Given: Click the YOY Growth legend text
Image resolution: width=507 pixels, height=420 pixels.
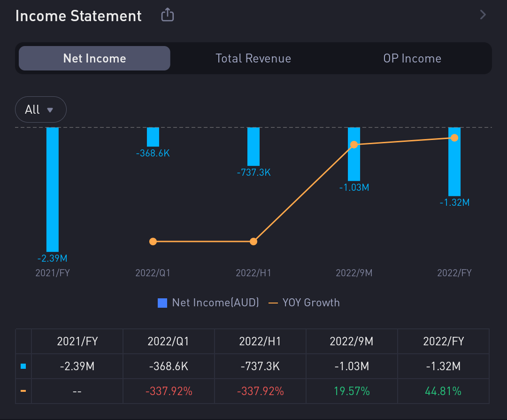Looking at the screenshot, I should [311, 303].
